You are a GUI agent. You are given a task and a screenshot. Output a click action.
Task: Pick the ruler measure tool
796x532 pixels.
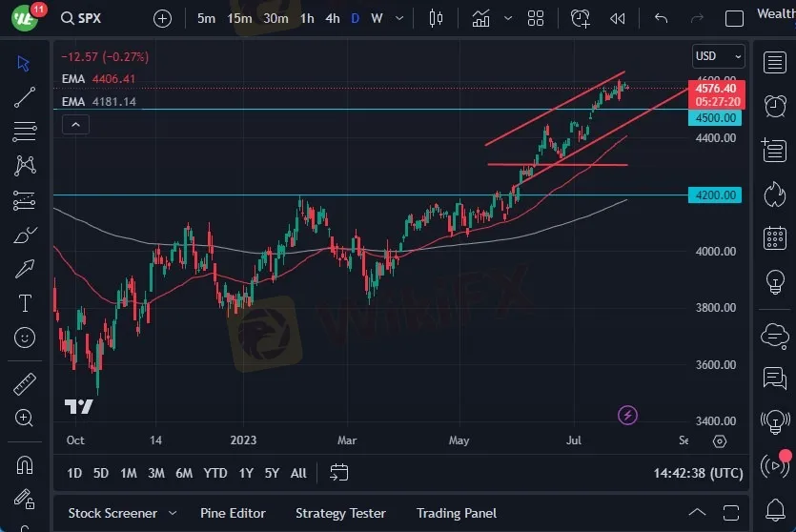tap(25, 384)
